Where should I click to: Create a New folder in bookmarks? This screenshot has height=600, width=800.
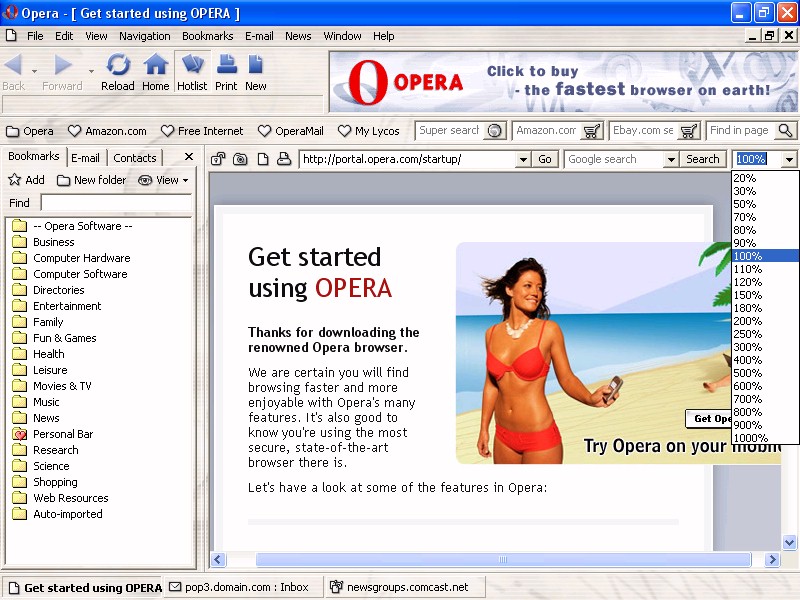tap(92, 180)
